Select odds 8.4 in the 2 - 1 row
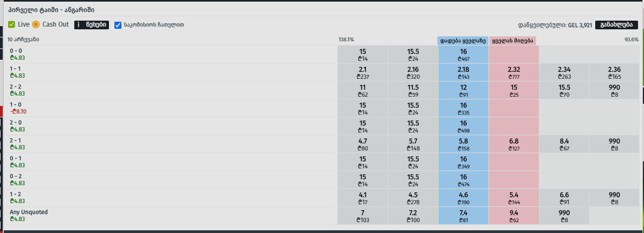 pyautogui.click(x=564, y=144)
